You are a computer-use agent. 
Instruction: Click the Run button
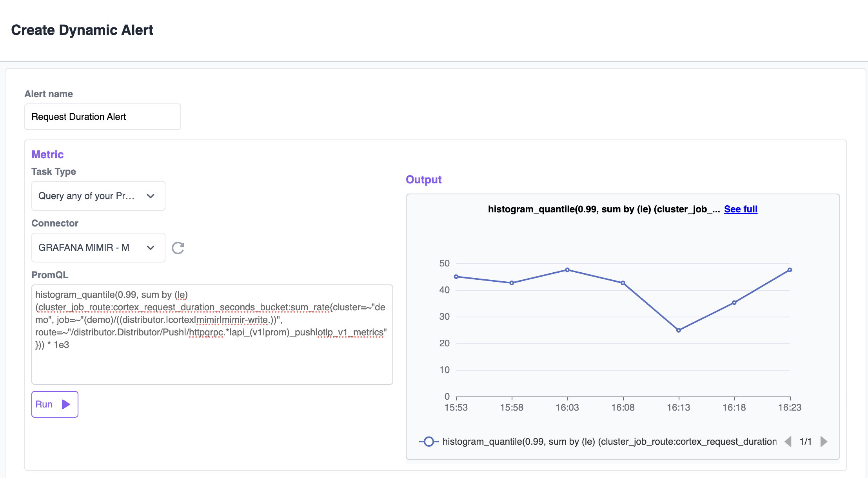(x=55, y=404)
